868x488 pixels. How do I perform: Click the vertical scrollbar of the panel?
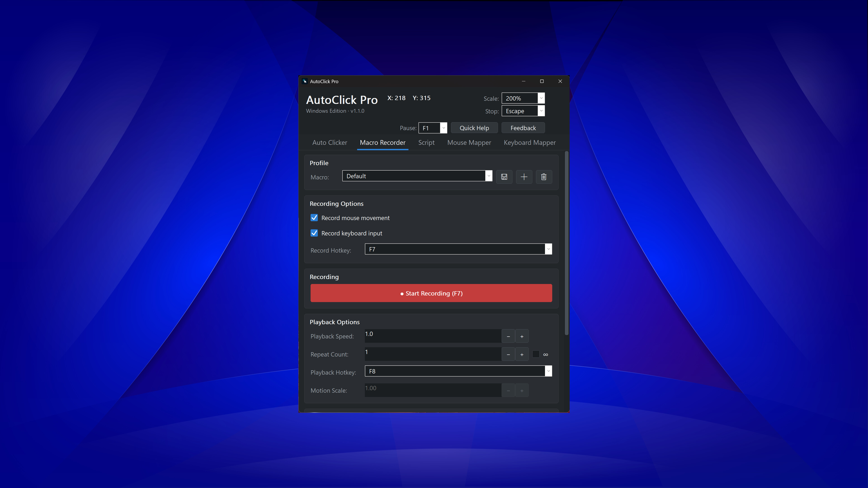click(566, 243)
